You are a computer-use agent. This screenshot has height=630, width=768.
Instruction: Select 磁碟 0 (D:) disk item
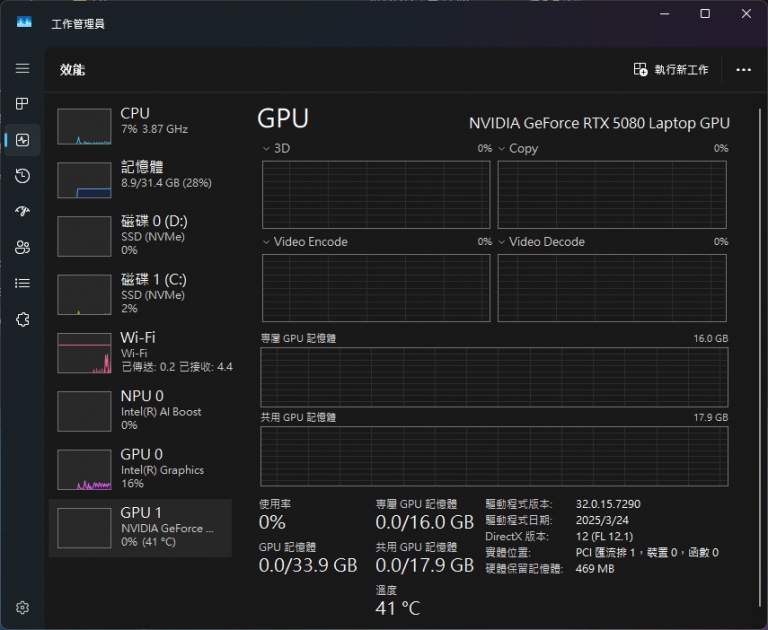140,236
